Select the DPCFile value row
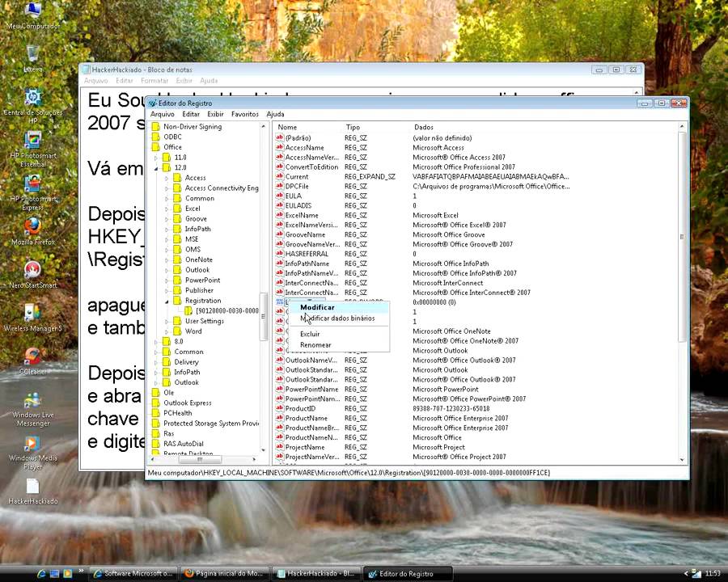The height and width of the screenshot is (582, 728). coord(475,186)
